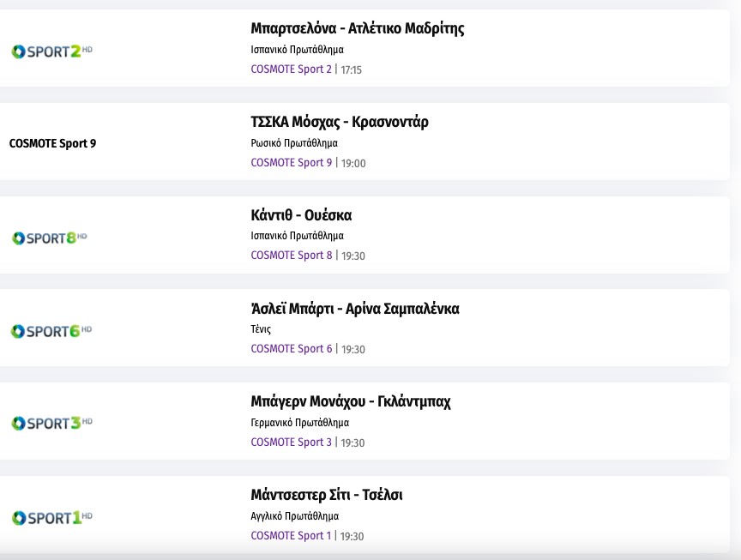Open the Μπάγερν Μονάχου - Γκλάντμπαχ match
The height and width of the screenshot is (560, 741).
click(x=350, y=401)
